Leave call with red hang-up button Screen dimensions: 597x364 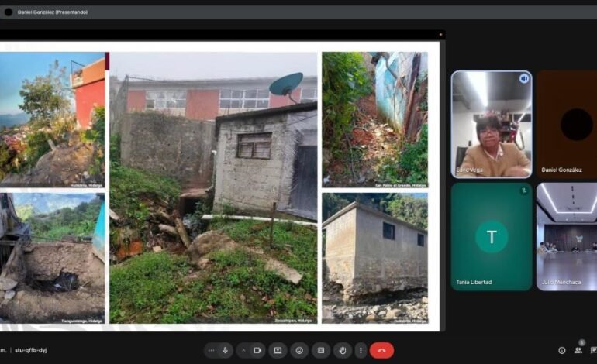[x=381, y=351]
